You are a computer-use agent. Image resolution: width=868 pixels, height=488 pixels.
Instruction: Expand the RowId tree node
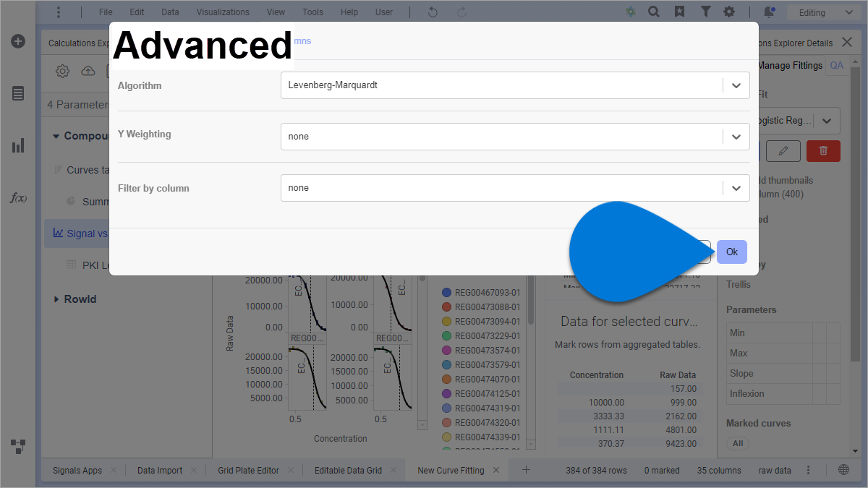(56, 299)
